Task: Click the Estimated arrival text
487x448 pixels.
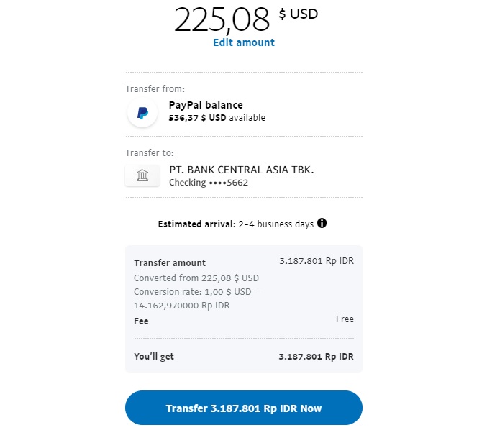Action: point(235,224)
